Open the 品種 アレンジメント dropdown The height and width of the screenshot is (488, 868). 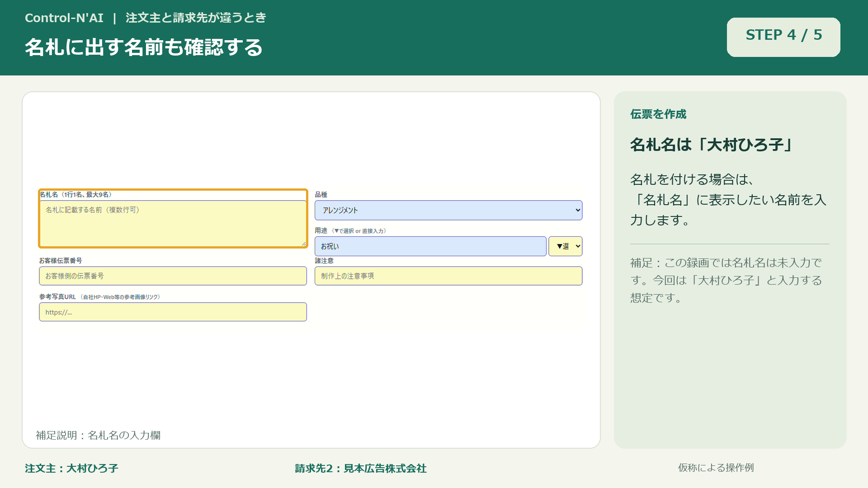coord(448,210)
